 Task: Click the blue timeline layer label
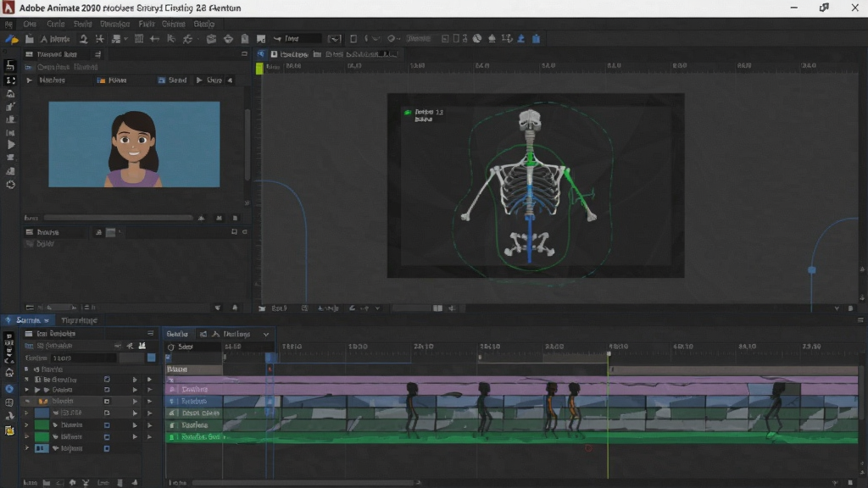[x=194, y=401]
